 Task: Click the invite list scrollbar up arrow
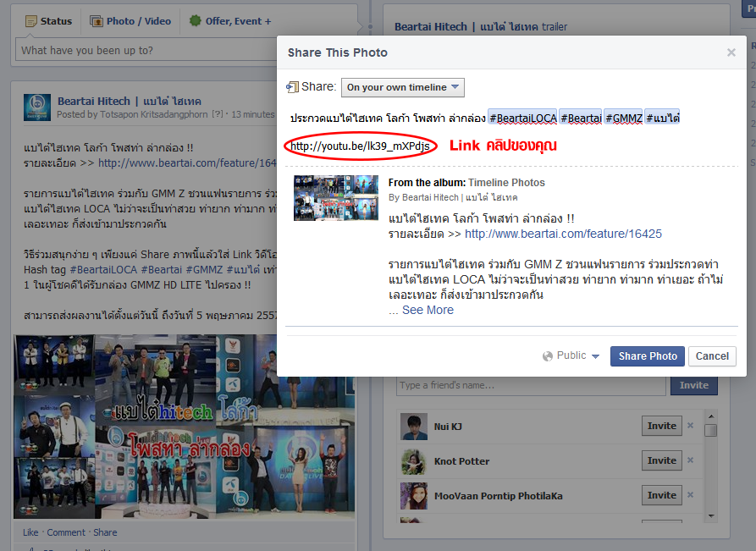click(x=711, y=416)
